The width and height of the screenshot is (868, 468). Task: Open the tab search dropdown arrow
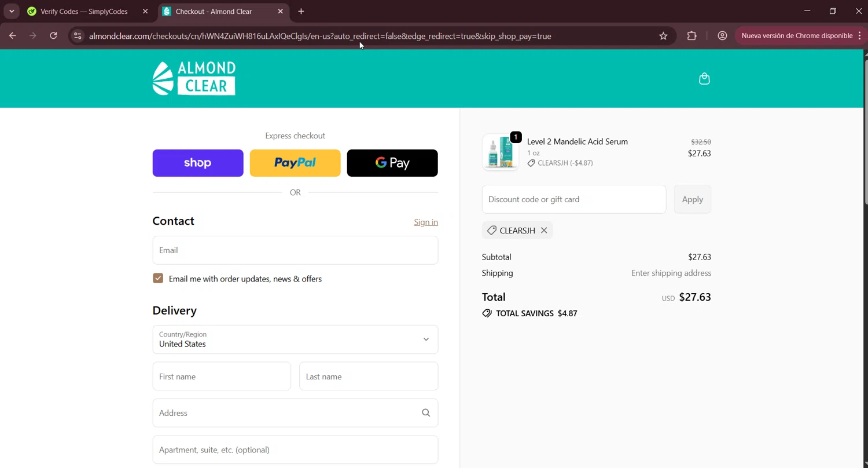coord(12,11)
